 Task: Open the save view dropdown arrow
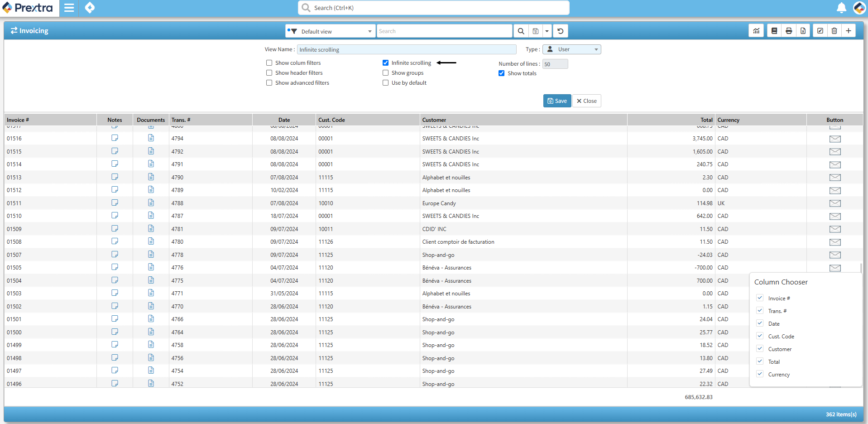(x=547, y=31)
